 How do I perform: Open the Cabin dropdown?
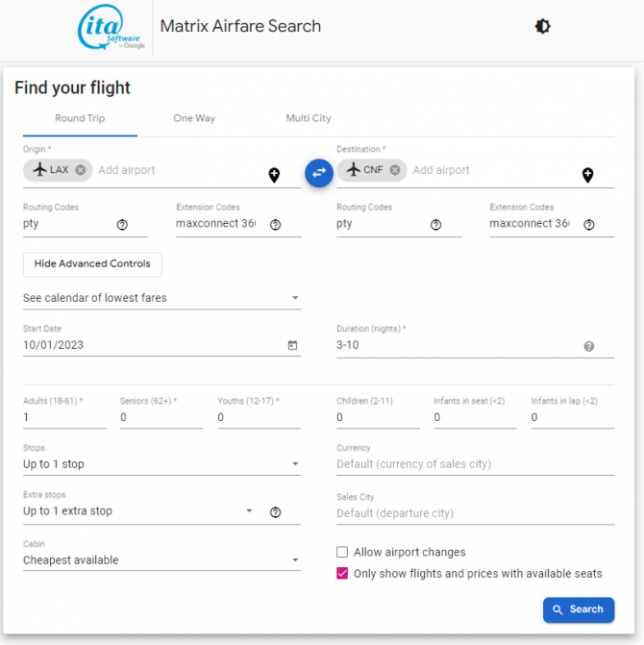point(161,559)
